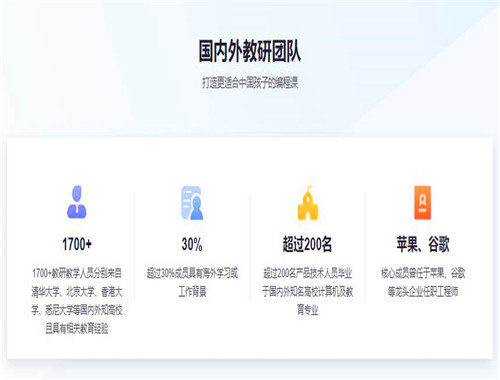Screen dimensions: 500x380
Task: Select the 苹果、谷歌 heading
Action: click(423, 244)
